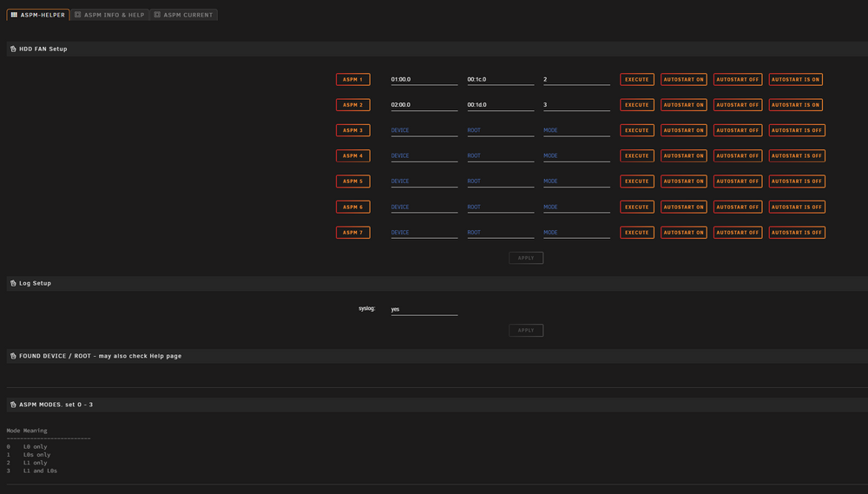Turn AUTOSTART ON for ASPM 1
The width and height of the screenshot is (868, 494).
[x=684, y=79]
